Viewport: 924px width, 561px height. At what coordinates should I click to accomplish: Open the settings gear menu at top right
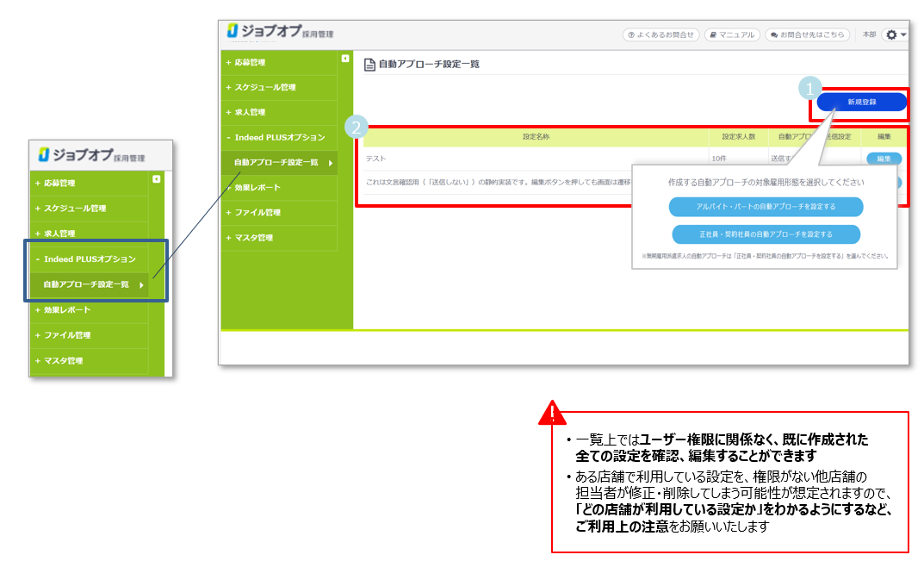coord(896,34)
